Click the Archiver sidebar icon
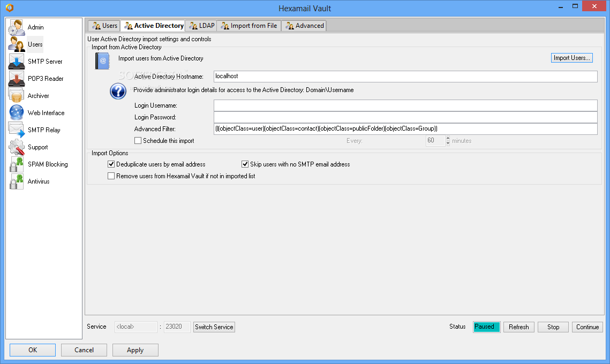 click(x=17, y=96)
